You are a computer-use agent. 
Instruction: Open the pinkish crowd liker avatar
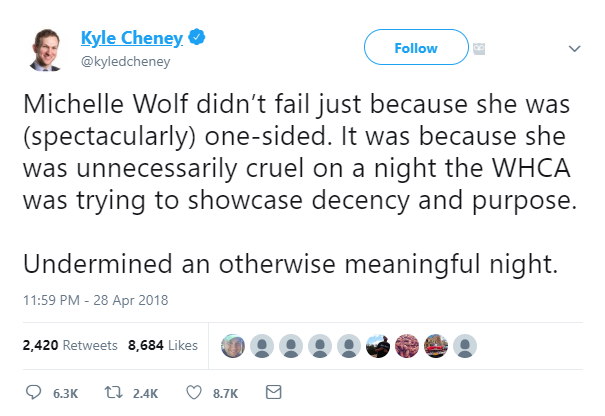click(x=407, y=346)
